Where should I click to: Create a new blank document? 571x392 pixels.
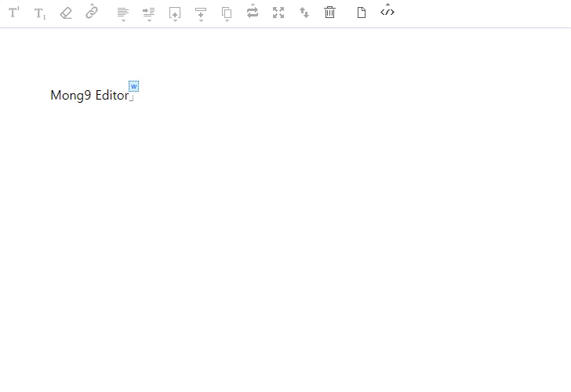coord(362,13)
